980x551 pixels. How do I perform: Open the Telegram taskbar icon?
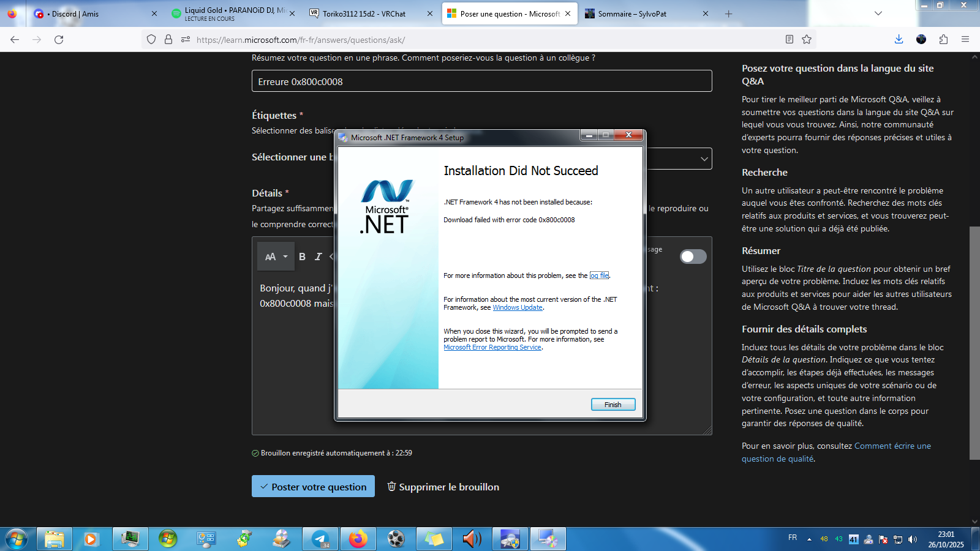click(320, 539)
